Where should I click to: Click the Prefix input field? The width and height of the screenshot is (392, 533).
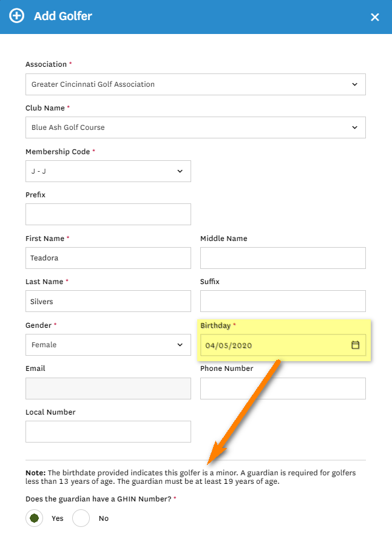pyautogui.click(x=108, y=214)
